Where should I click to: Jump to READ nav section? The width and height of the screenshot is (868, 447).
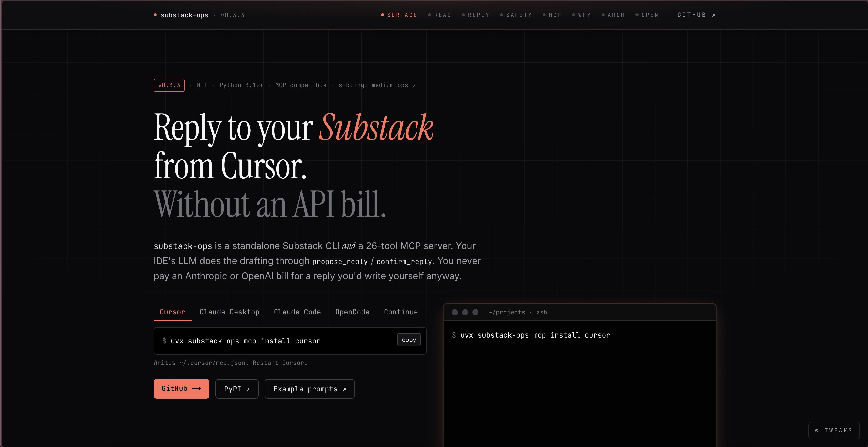coord(439,15)
